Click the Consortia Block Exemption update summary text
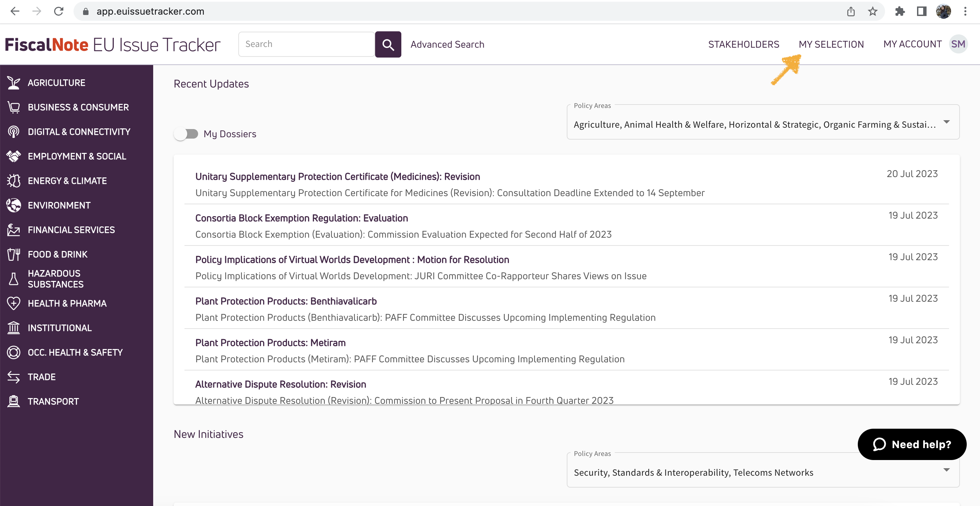Image resolution: width=980 pixels, height=506 pixels. point(403,234)
